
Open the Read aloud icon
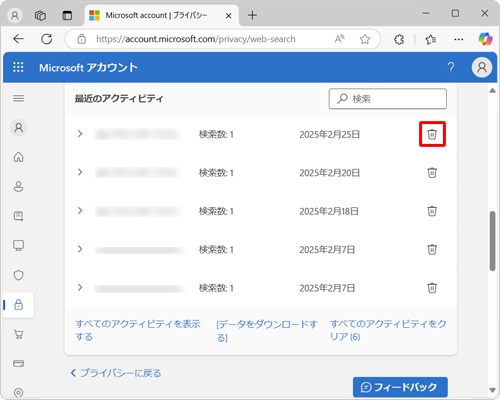coord(340,39)
